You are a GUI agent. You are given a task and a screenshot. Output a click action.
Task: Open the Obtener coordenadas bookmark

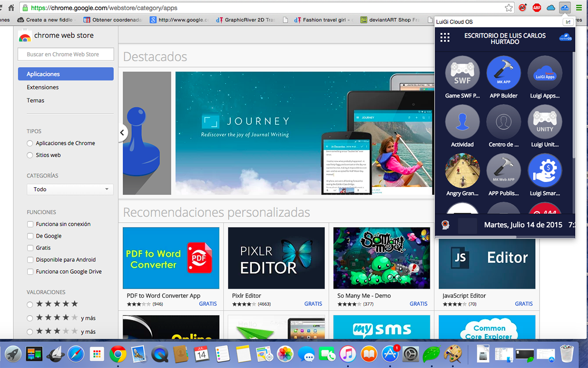tap(113, 20)
